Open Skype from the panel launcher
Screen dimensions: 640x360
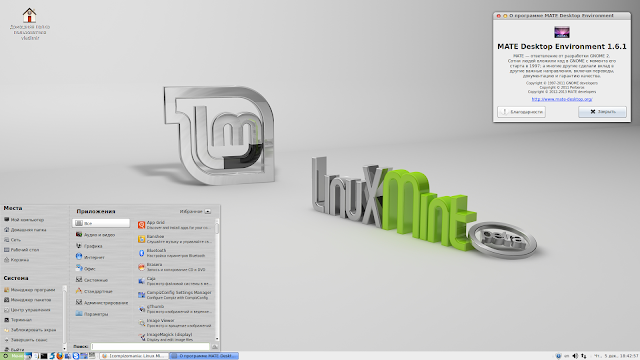[76, 356]
